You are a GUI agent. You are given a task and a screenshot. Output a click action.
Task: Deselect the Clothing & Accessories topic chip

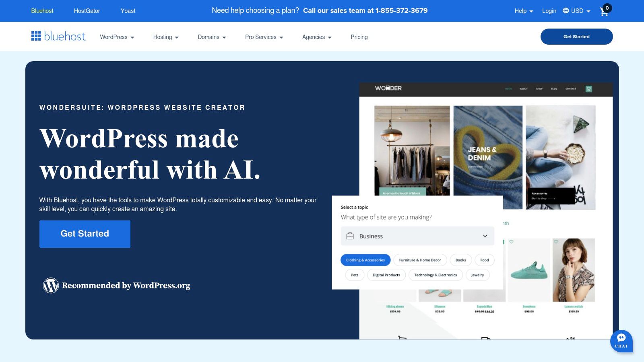365,260
